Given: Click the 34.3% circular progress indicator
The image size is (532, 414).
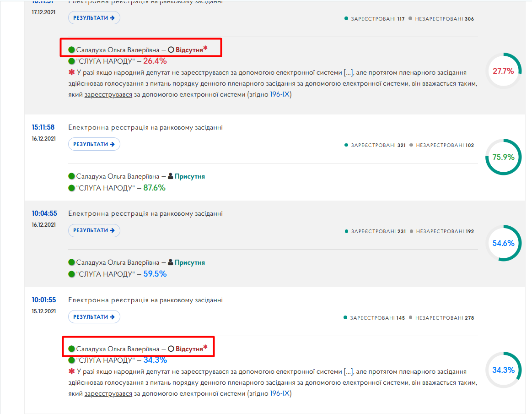Looking at the screenshot, I should [x=503, y=370].
